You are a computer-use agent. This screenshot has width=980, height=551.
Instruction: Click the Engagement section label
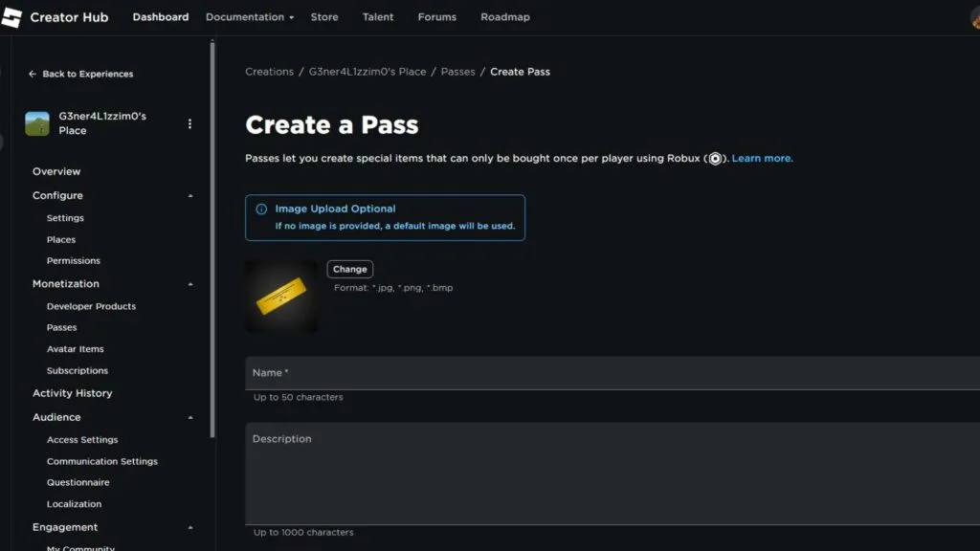(x=65, y=527)
